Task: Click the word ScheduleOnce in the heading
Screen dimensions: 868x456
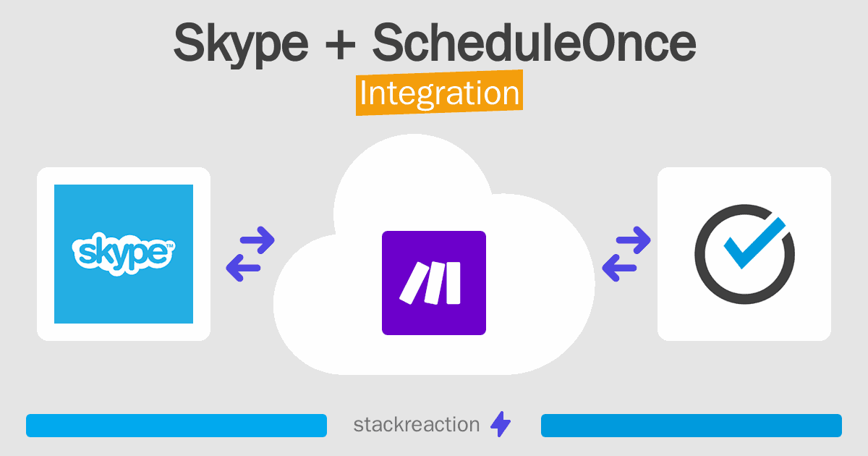Action: pyautogui.click(x=534, y=43)
